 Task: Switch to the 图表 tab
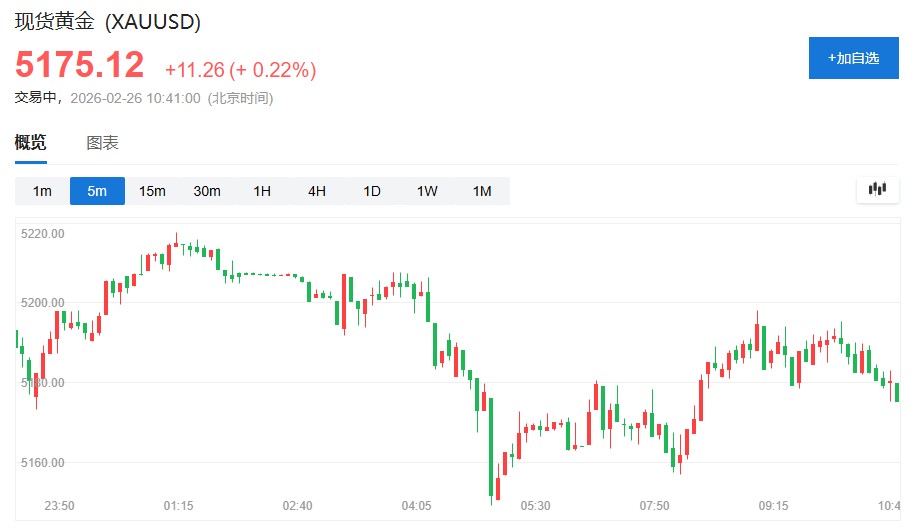tap(102, 143)
